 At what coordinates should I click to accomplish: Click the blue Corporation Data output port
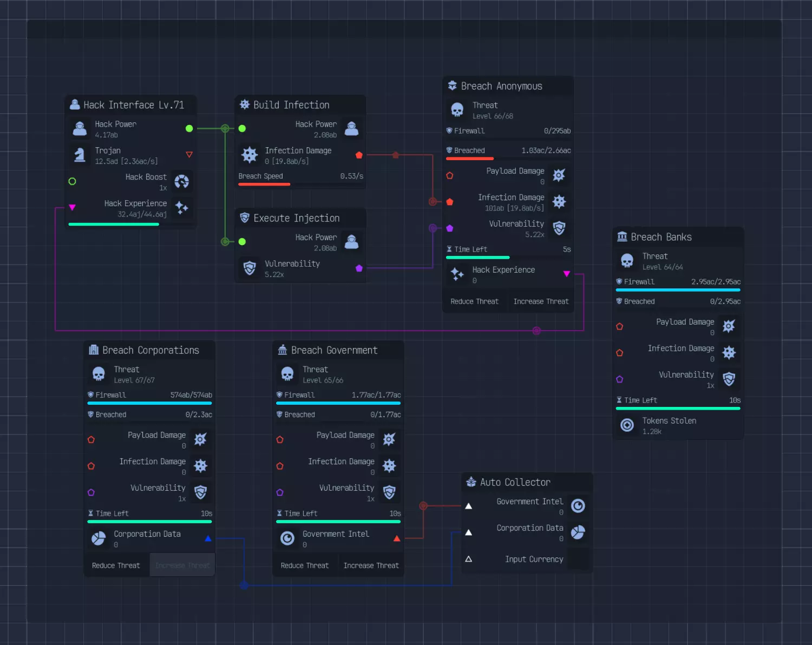point(208,538)
